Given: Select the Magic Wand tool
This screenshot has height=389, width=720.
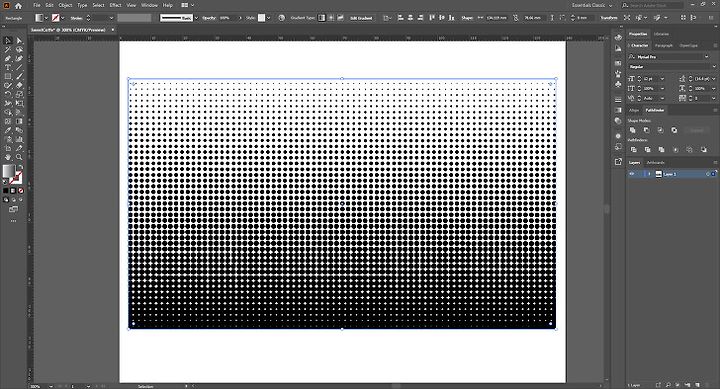Looking at the screenshot, I should click(8, 50).
